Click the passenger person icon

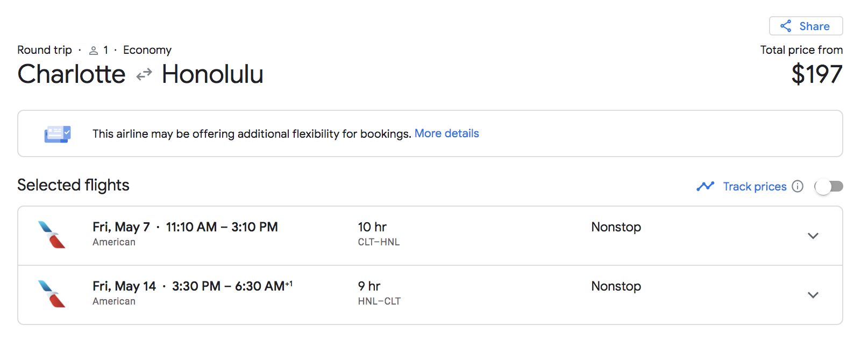(95, 50)
